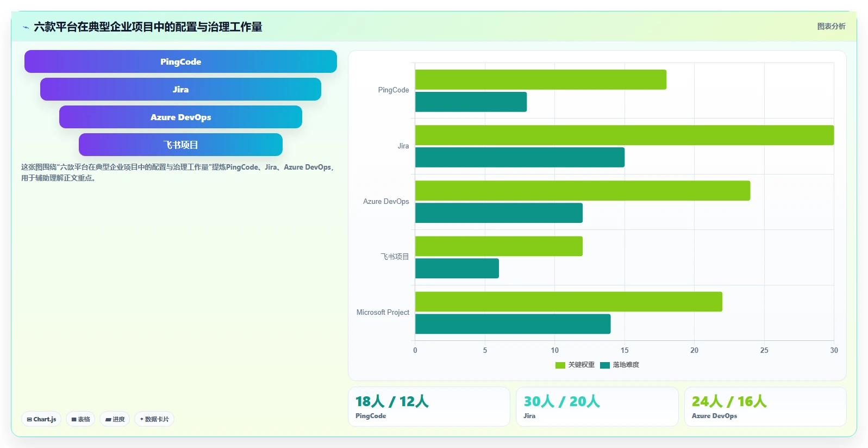Image resolution: width=868 pixels, height=448 pixels.
Task: Click the green 关键权重 bar for PingCode
Action: (x=541, y=79)
